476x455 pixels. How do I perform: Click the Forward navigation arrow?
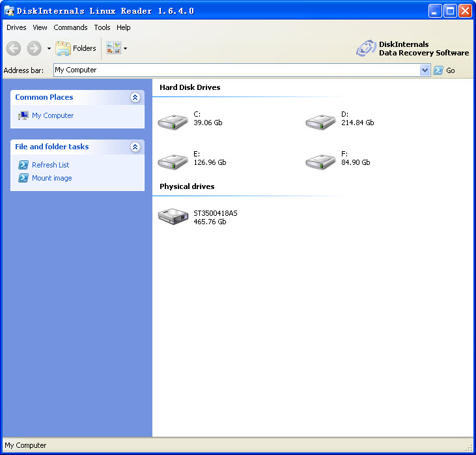click(x=34, y=48)
